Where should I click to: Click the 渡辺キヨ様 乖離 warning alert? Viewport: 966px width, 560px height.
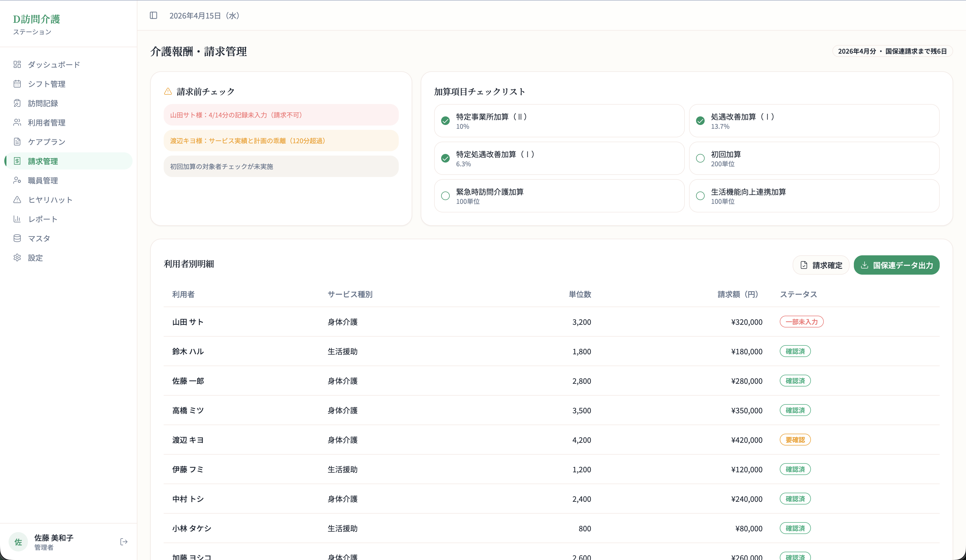pos(281,141)
